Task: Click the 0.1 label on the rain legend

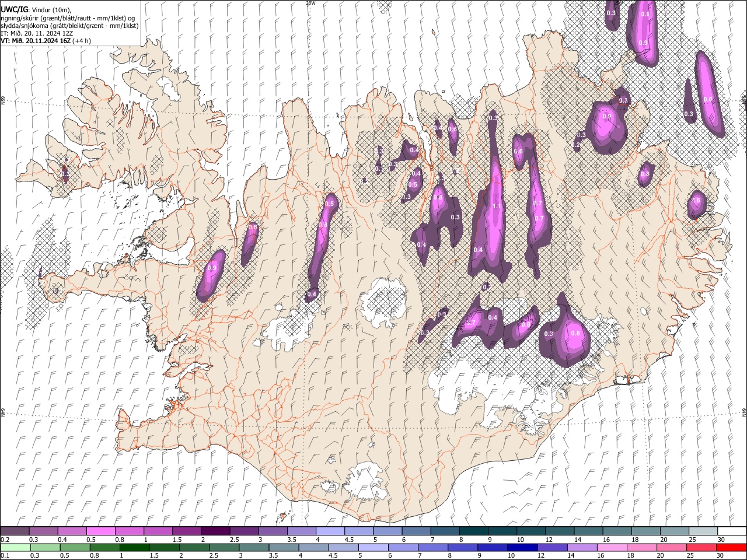Action: point(5,556)
